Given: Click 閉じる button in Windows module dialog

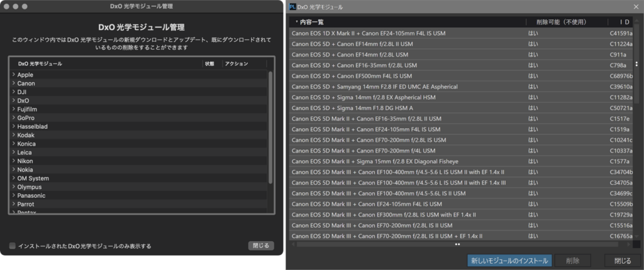Looking at the screenshot, I should pos(622,261).
